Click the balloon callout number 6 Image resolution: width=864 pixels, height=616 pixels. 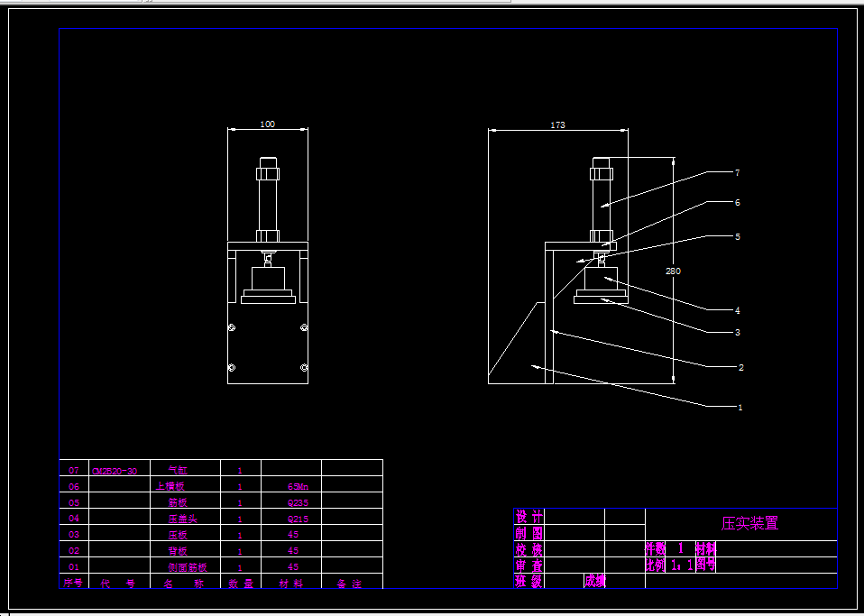pos(737,202)
